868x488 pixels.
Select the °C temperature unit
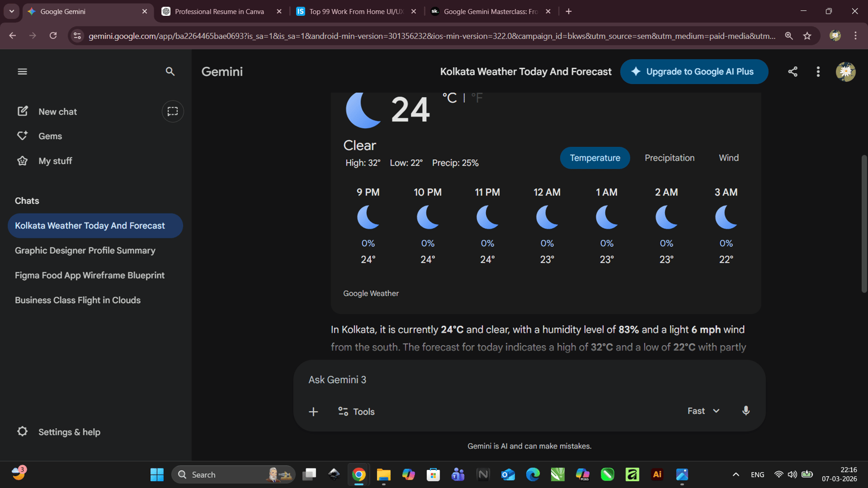[449, 98]
